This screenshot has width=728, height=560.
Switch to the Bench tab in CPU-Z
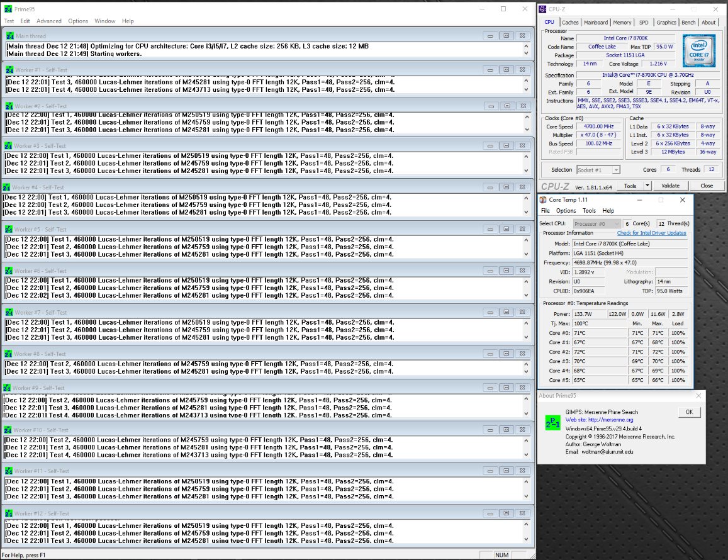click(x=688, y=22)
